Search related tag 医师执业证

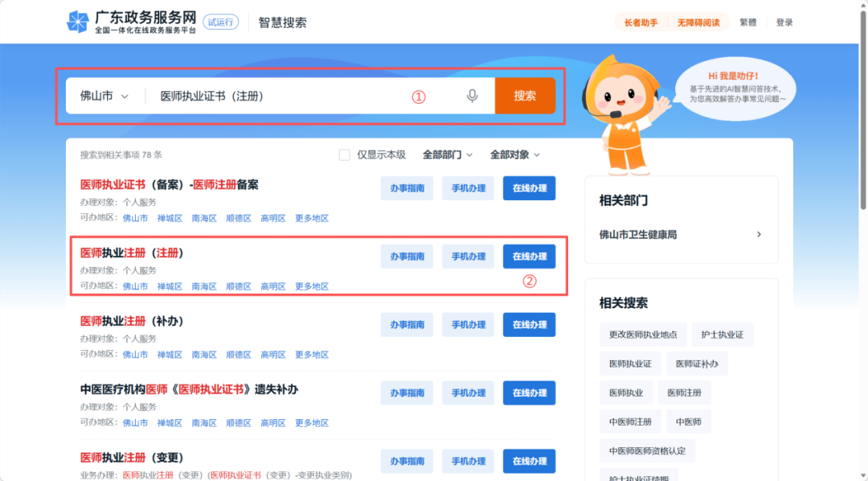630,364
